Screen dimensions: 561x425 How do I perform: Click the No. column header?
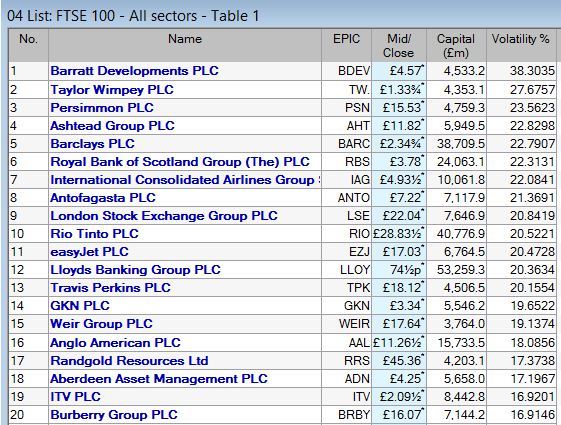point(28,45)
